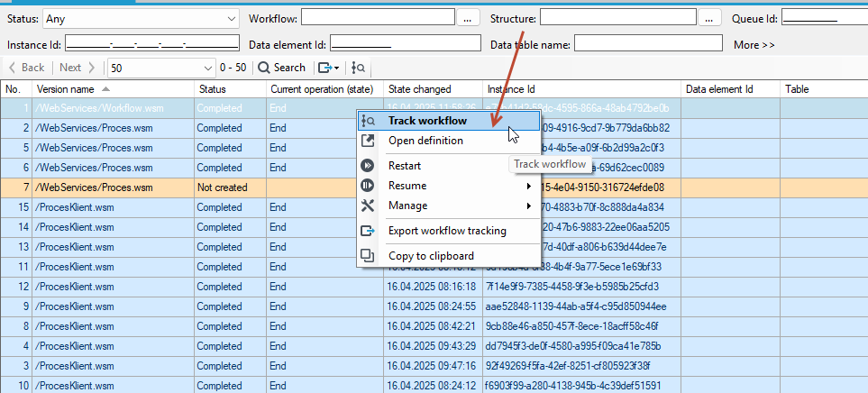The height and width of the screenshot is (393, 868).
Task: Click the Instance Id input field
Action: (152, 42)
